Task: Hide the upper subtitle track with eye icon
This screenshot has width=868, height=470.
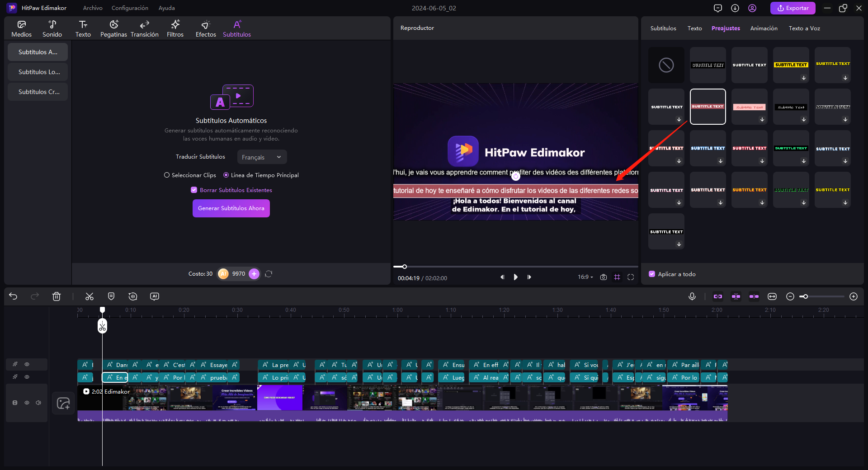Action: click(27, 364)
